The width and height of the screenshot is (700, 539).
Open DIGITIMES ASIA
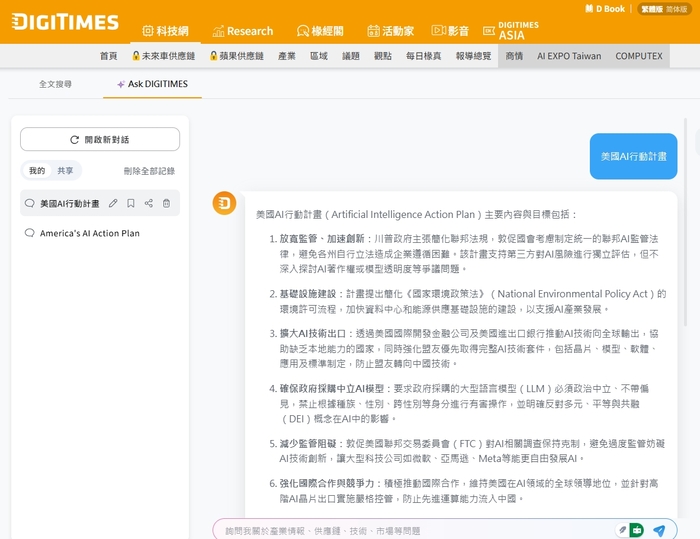tap(511, 30)
